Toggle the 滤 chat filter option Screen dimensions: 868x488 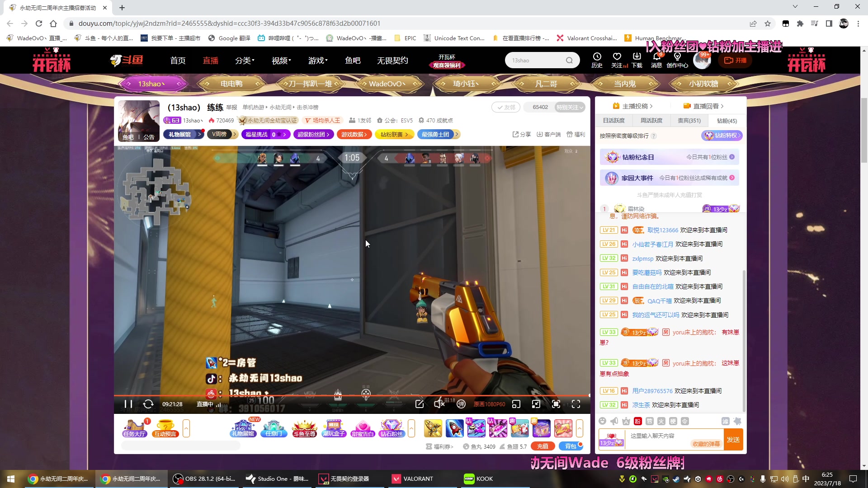click(726, 421)
